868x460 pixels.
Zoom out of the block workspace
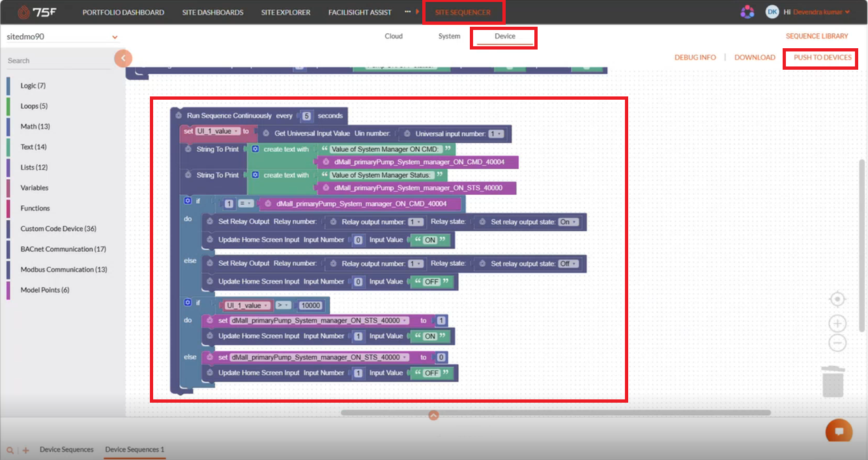[x=837, y=343]
